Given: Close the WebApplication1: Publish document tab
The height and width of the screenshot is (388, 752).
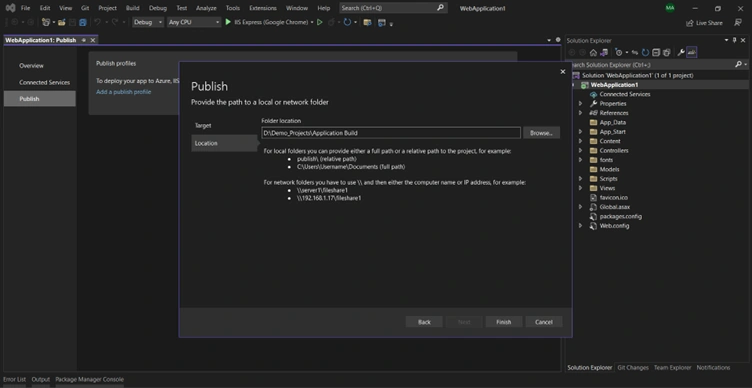Looking at the screenshot, I should 93,40.
